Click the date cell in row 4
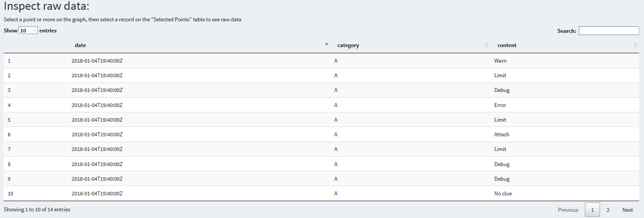The image size is (644, 218). [x=97, y=105]
